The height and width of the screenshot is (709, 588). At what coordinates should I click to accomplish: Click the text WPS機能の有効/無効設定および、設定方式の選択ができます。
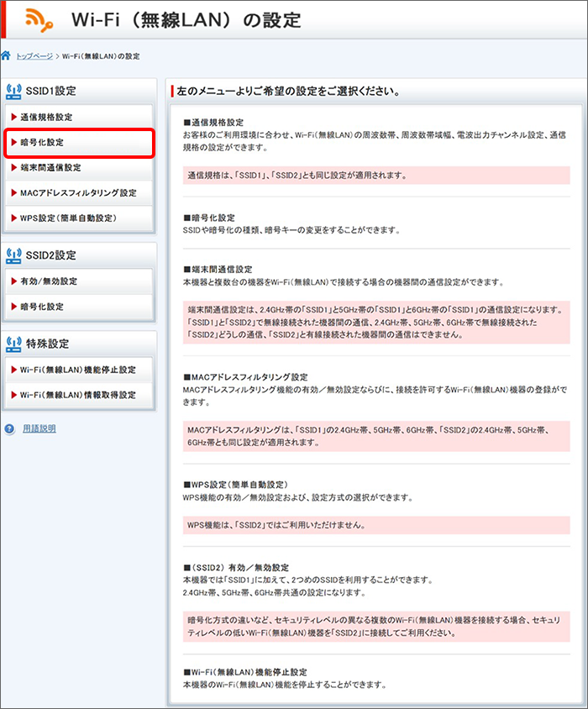coord(297,498)
